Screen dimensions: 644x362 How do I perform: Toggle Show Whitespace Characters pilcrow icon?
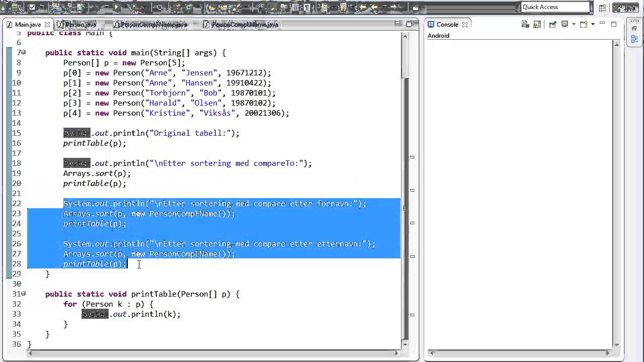point(306,7)
